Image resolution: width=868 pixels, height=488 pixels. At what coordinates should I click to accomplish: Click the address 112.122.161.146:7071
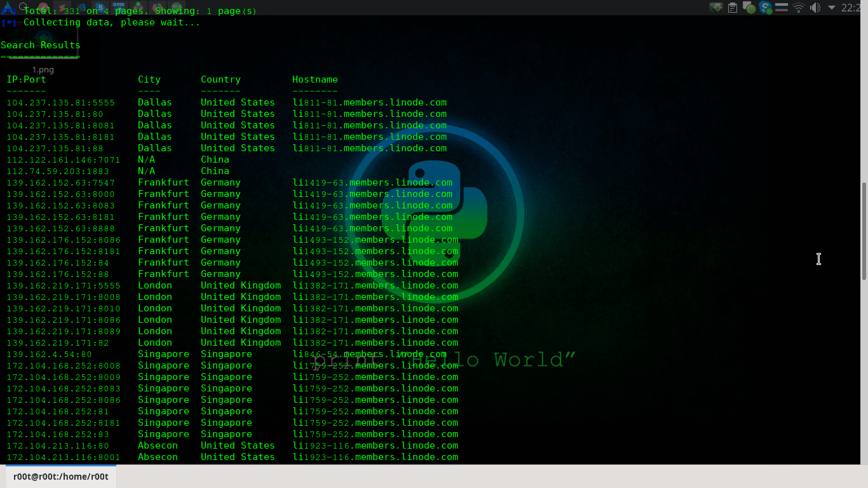coord(64,159)
